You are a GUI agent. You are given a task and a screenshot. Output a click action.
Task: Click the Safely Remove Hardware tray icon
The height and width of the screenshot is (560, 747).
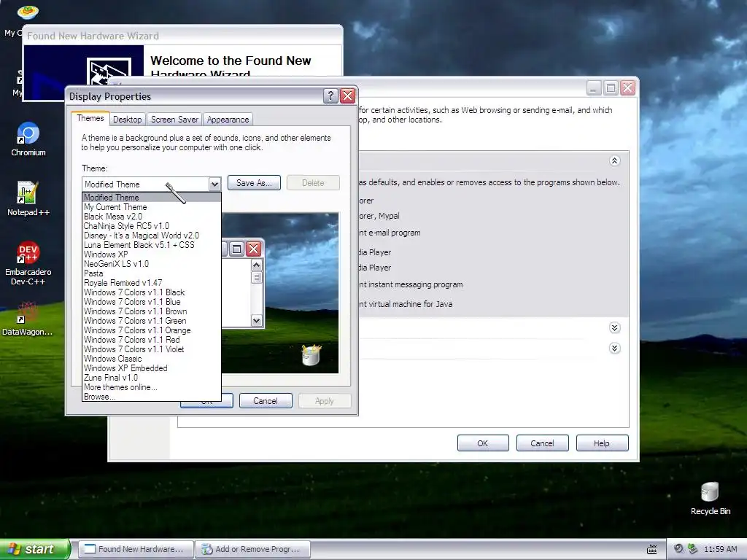[x=692, y=548]
